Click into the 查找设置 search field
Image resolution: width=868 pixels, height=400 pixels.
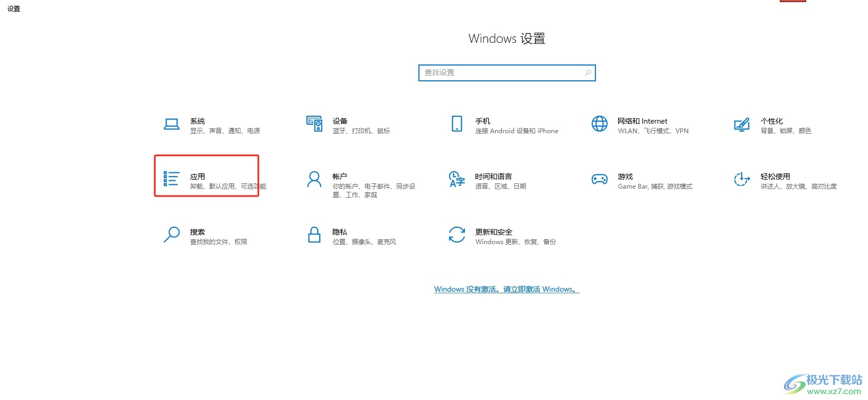507,73
